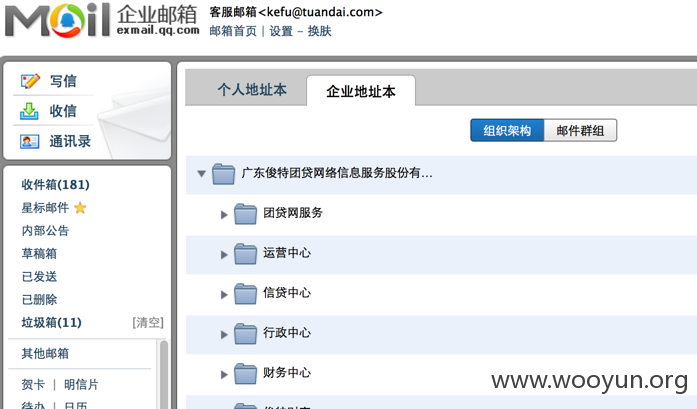Toggle to 组织架构 view
This screenshot has height=409, width=697.
pyautogui.click(x=507, y=130)
